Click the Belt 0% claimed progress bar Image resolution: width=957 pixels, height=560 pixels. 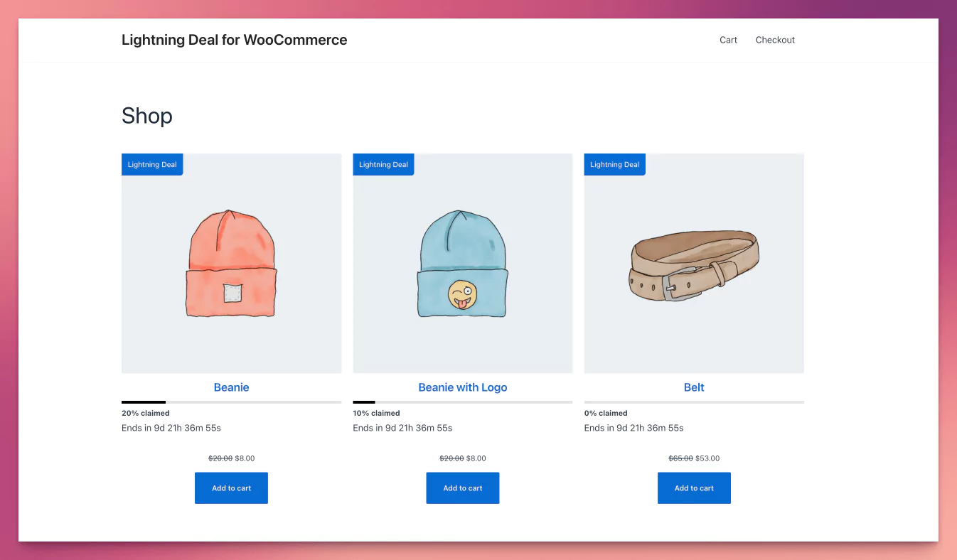(694, 402)
